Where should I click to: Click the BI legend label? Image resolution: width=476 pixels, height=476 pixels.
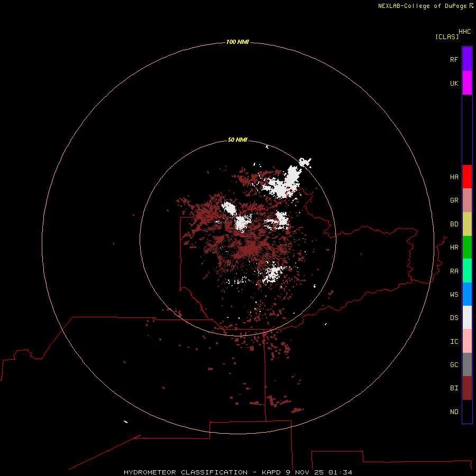coord(454,388)
